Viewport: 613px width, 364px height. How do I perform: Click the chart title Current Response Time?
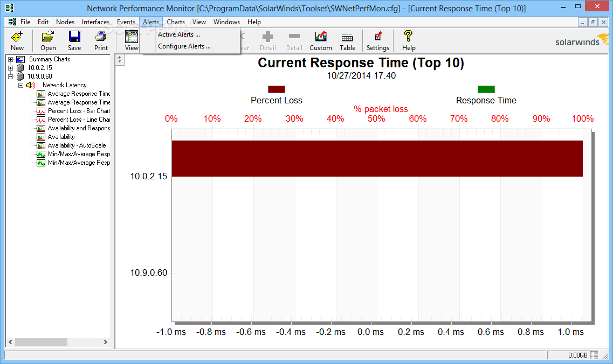tap(361, 63)
